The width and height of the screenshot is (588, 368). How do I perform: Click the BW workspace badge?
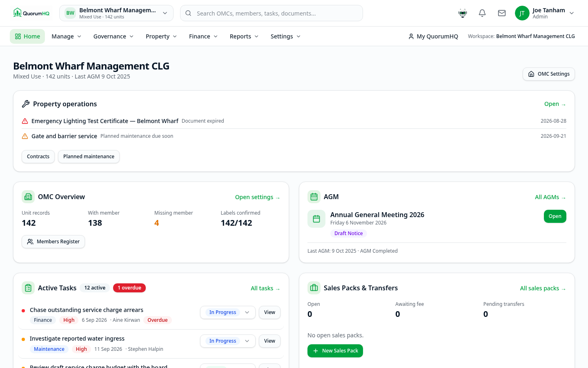pos(70,13)
